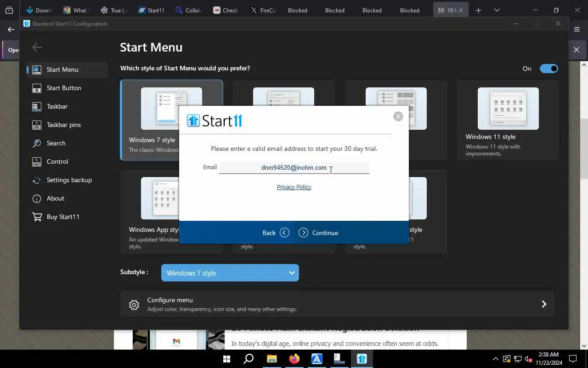Open the browser tab list dropdown
This screenshot has width=588, height=368.
coord(497,10)
